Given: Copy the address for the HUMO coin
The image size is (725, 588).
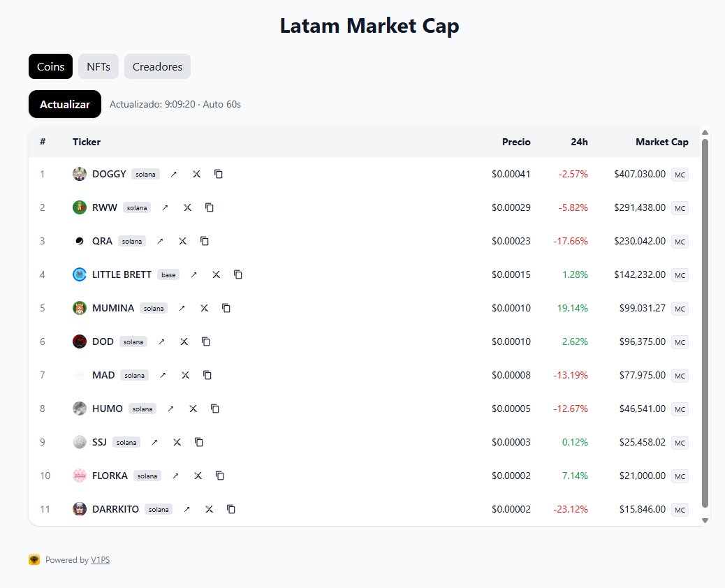Looking at the screenshot, I should point(215,409).
